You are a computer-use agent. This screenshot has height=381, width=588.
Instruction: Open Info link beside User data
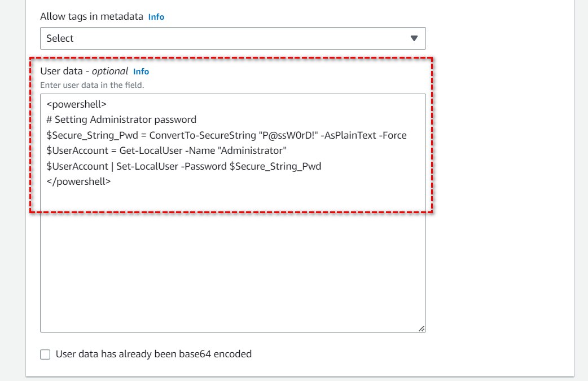pos(141,72)
